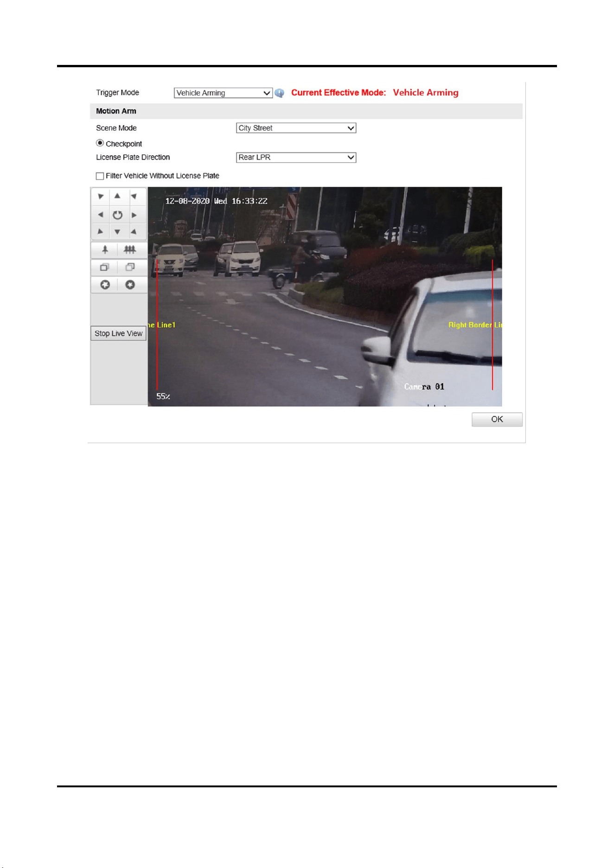Open the Trigger Mode dropdown
The height and width of the screenshot is (868, 614).
point(223,93)
